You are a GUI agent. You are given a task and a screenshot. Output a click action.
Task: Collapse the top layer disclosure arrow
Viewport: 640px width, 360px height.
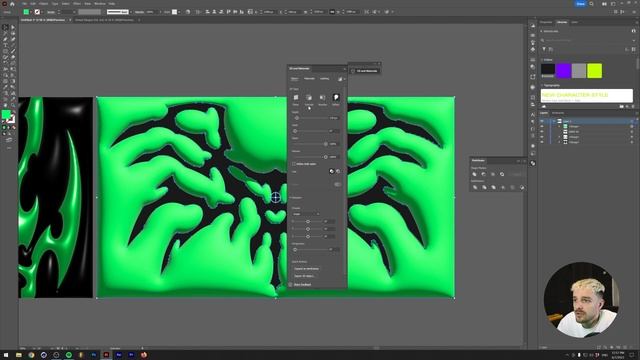tap(554, 121)
